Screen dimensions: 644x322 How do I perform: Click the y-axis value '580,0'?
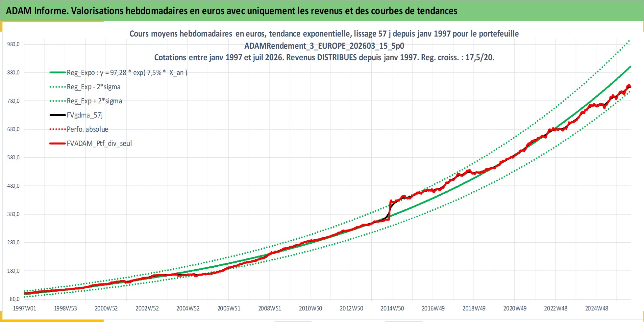click(13, 158)
